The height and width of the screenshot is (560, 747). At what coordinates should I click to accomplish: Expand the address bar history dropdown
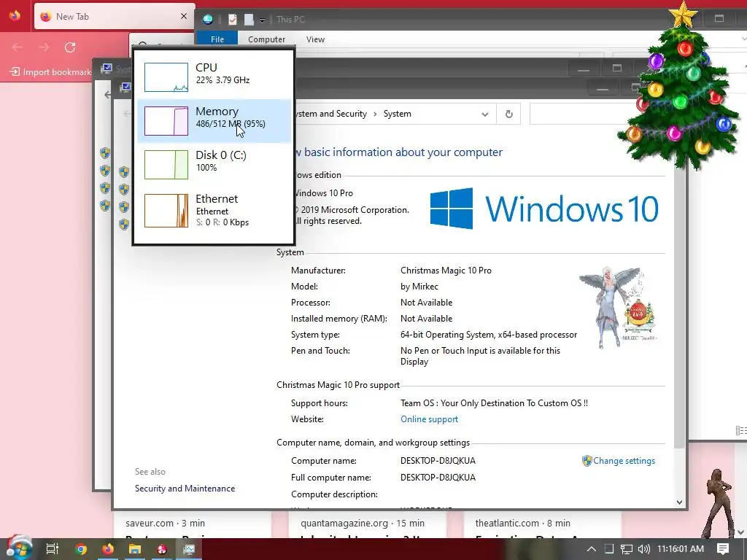485,114
